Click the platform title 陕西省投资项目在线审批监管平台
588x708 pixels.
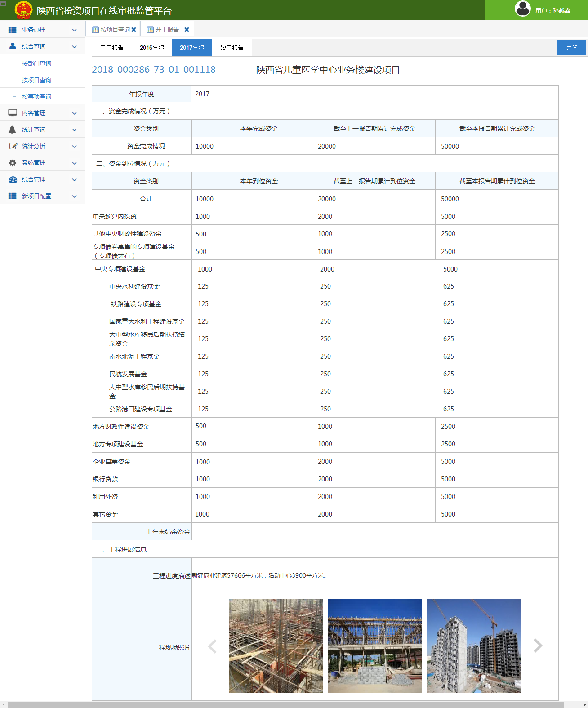click(104, 11)
